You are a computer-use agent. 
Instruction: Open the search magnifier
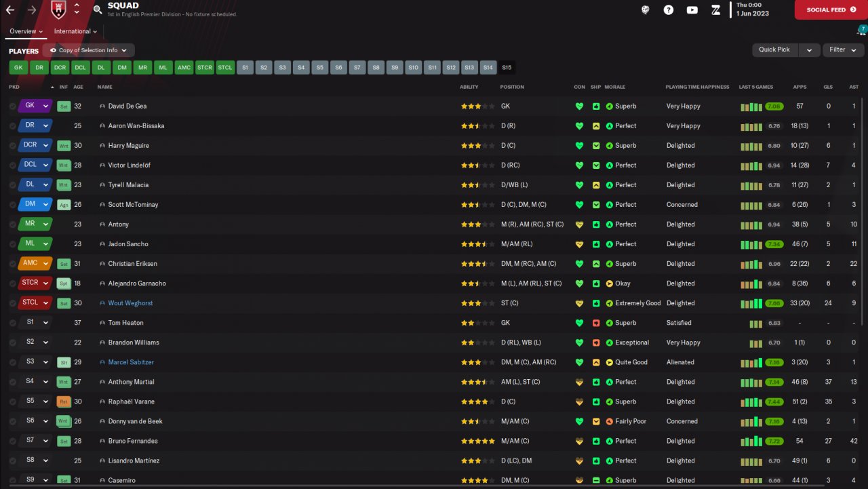(98, 10)
